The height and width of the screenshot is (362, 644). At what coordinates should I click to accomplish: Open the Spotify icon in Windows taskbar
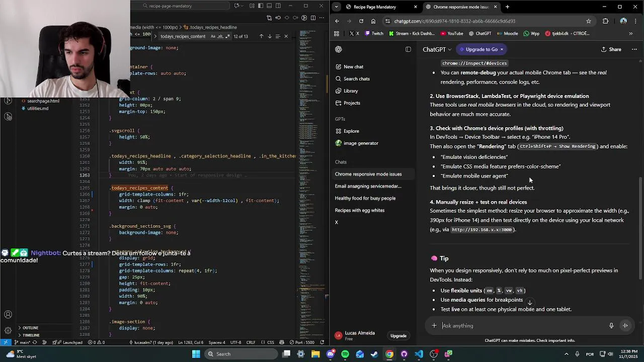(x=345, y=354)
